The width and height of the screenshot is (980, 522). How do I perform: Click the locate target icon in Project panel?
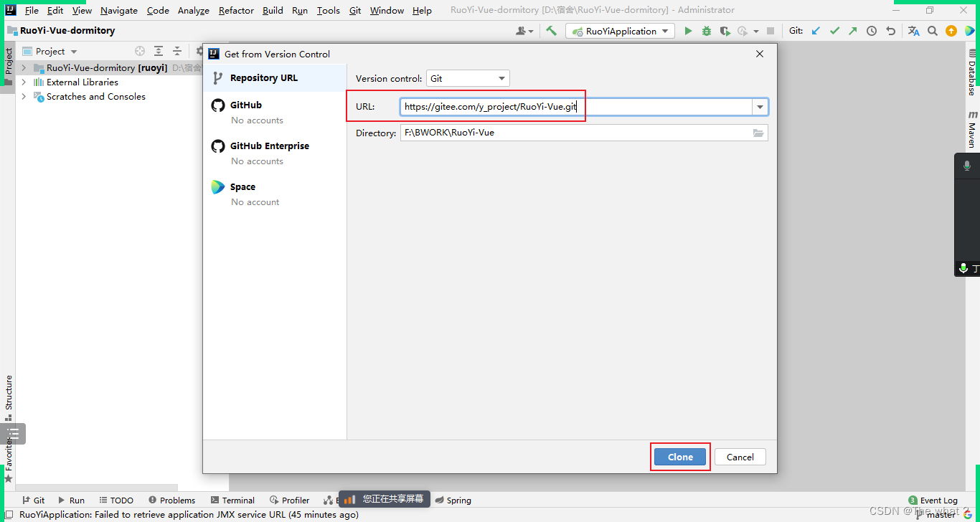pyautogui.click(x=140, y=51)
